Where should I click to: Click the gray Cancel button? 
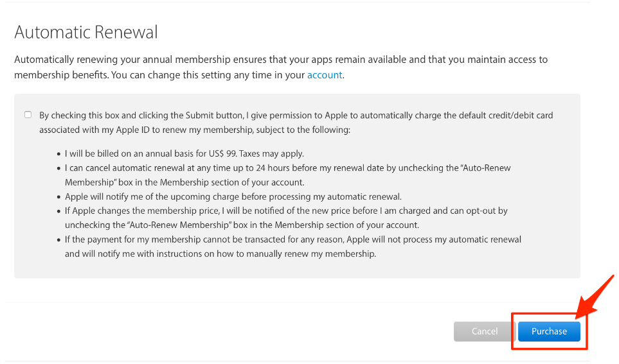(485, 331)
